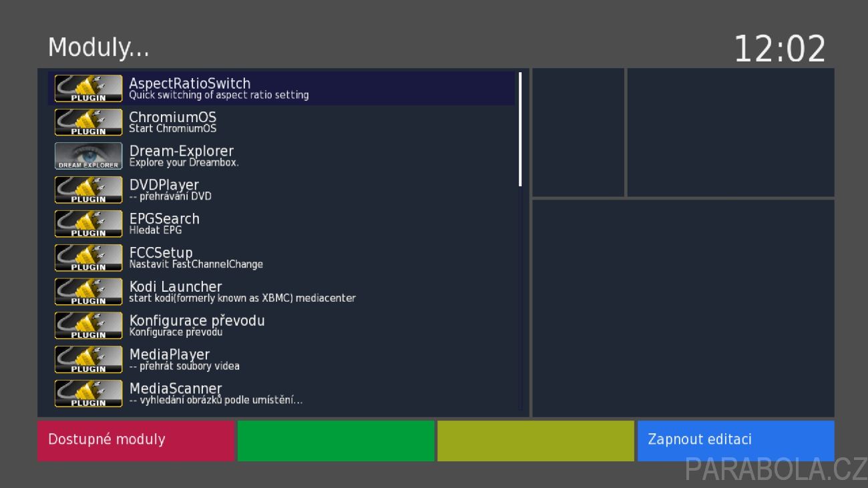
Task: Open the Konfigurace převodu entry title
Action: tap(197, 320)
